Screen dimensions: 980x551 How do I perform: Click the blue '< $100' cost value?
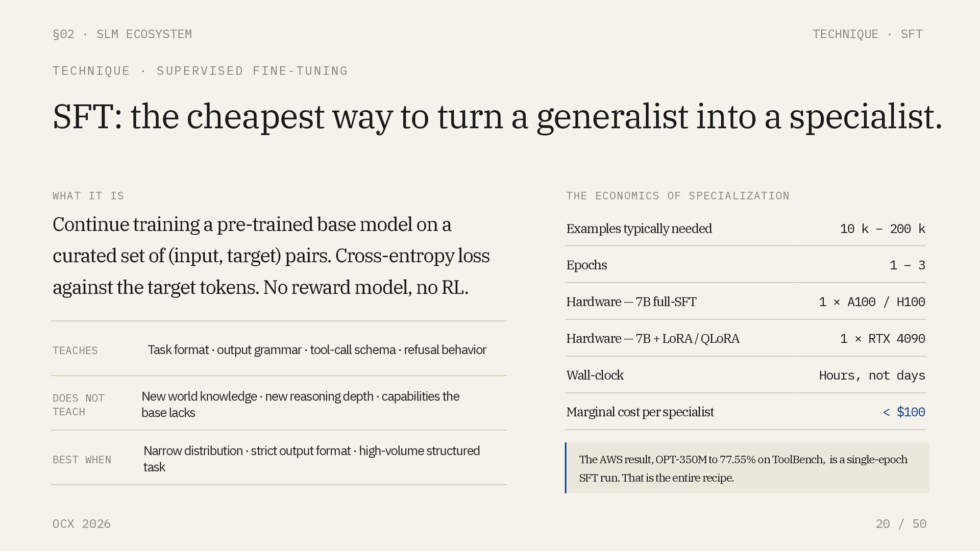click(903, 412)
